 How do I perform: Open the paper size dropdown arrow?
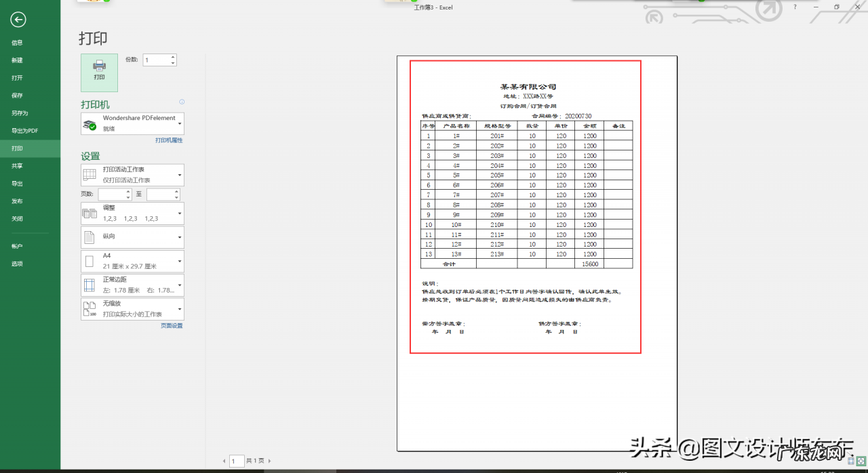(x=179, y=260)
